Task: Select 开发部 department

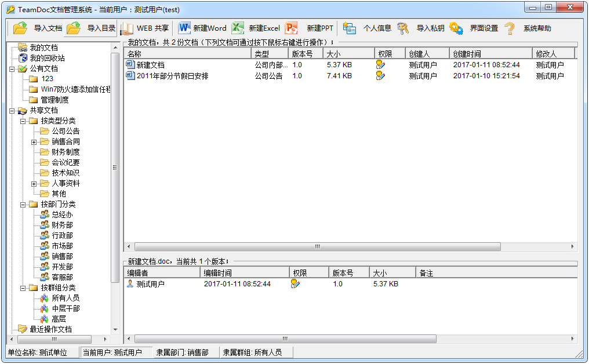Action: coord(63,267)
